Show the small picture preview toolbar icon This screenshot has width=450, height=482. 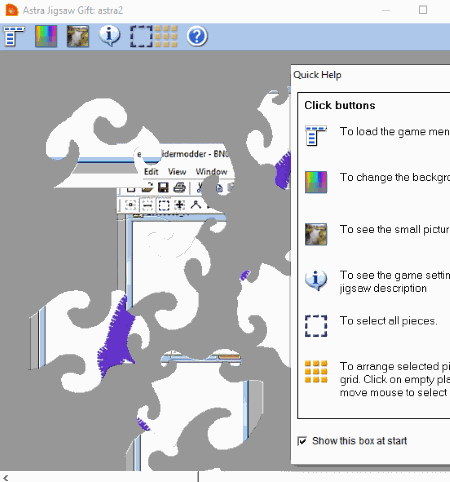pos(78,36)
